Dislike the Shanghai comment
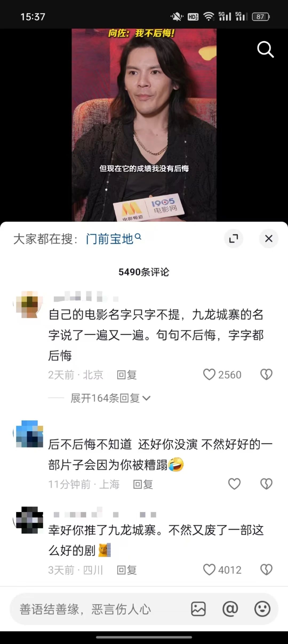The width and height of the screenshot is (288, 644). pyautogui.click(x=266, y=484)
